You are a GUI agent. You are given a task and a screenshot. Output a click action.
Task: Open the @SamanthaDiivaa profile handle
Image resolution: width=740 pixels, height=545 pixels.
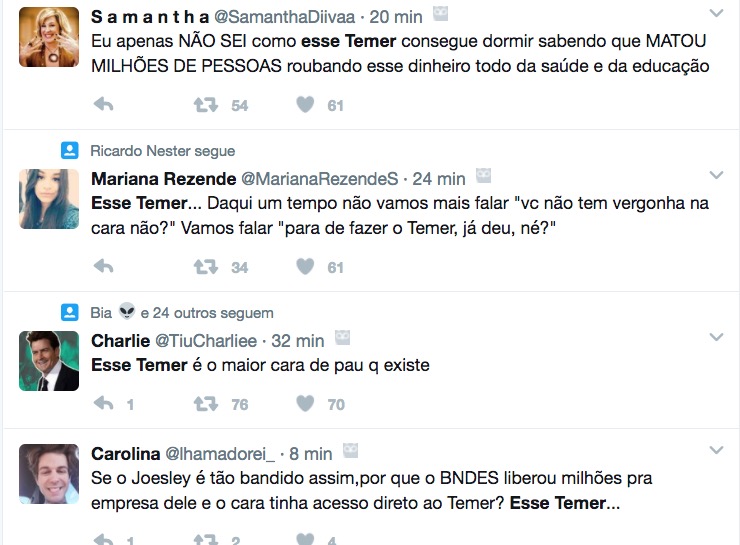coord(293,18)
